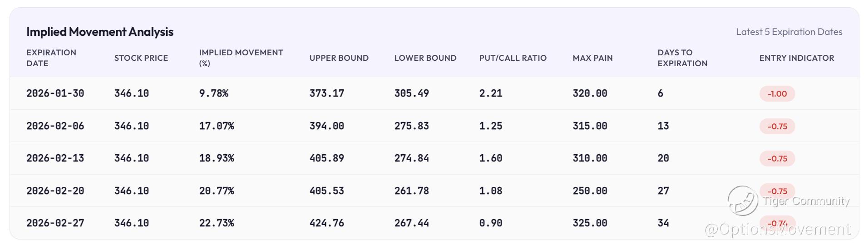Click the Implied Movement (%) column header
Screen dimensions: 868x249
(241, 58)
